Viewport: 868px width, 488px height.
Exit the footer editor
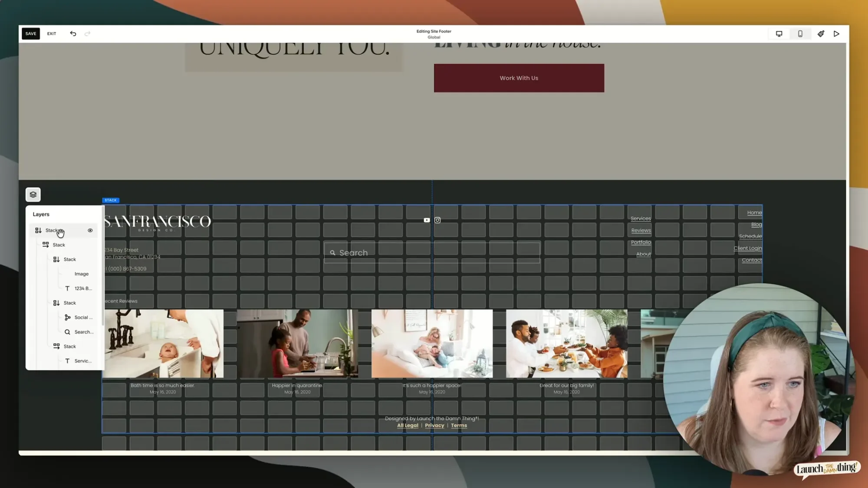(x=52, y=33)
